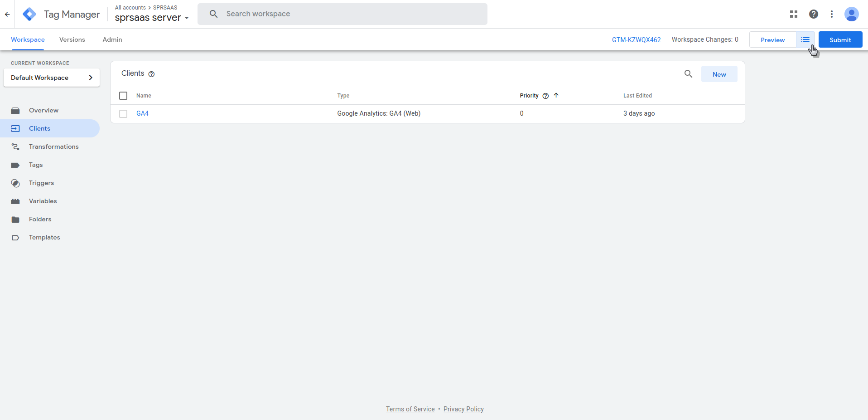Image resolution: width=868 pixels, height=420 pixels.
Task: Open the help icon in header
Action: pos(814,14)
